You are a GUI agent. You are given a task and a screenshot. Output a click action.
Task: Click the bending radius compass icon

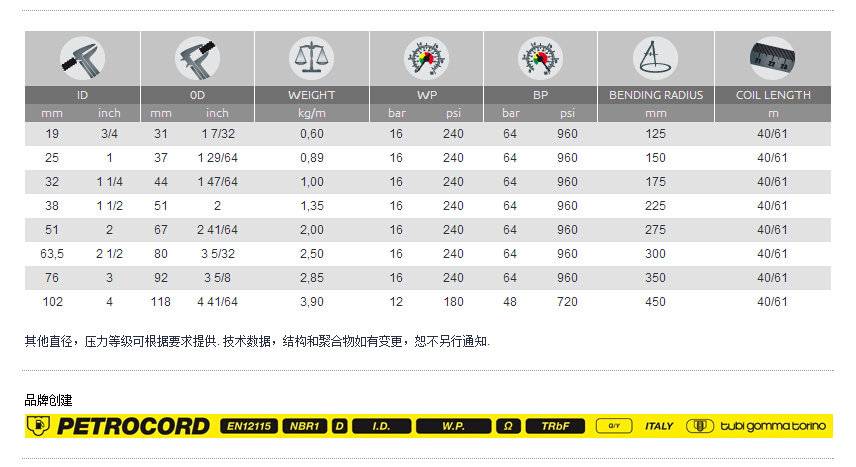coord(655,58)
